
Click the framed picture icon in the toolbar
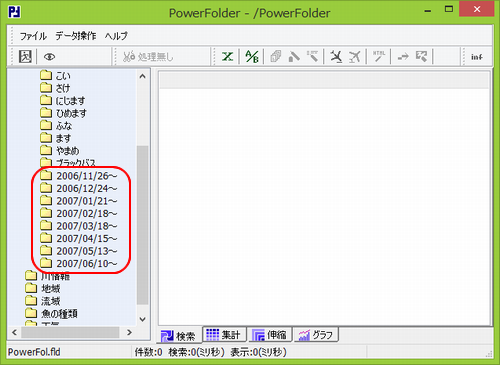[x=25, y=56]
